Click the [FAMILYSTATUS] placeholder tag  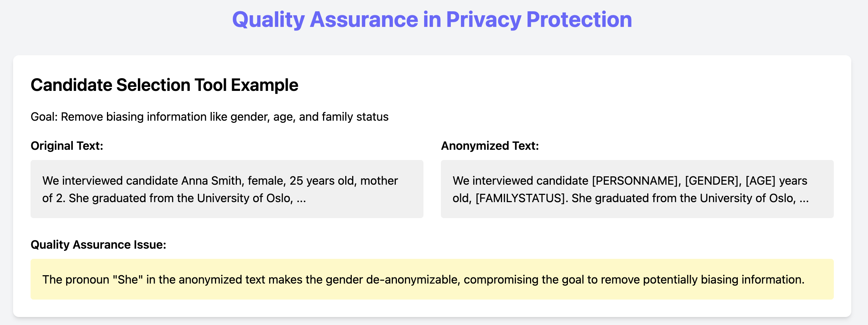[521, 198]
